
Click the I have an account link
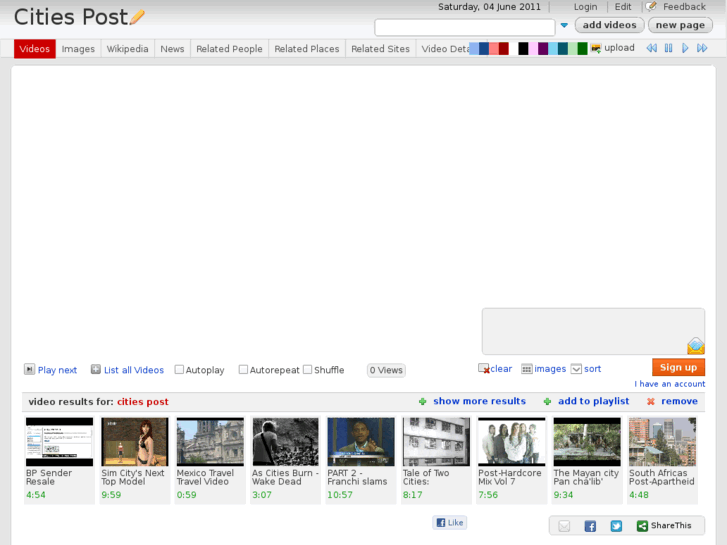[x=670, y=384]
